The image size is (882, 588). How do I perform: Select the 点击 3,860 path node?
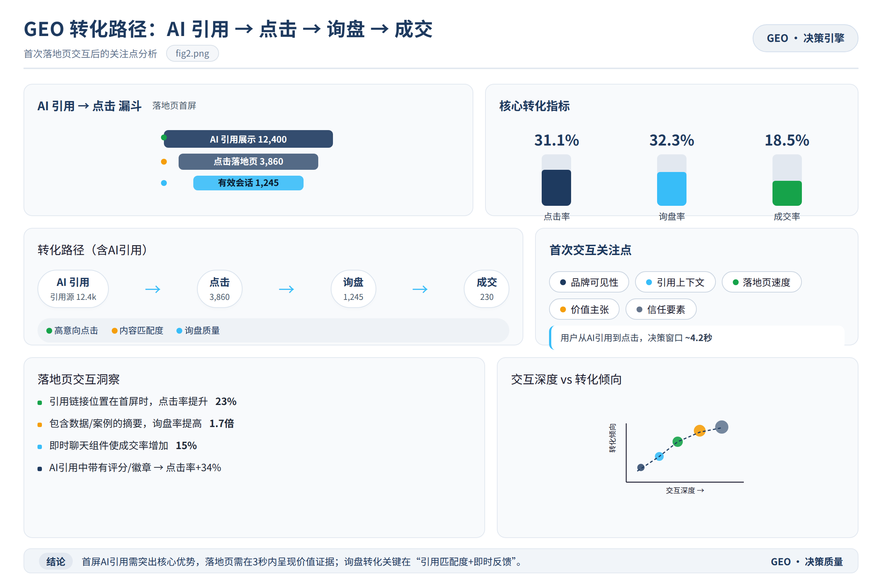(220, 289)
